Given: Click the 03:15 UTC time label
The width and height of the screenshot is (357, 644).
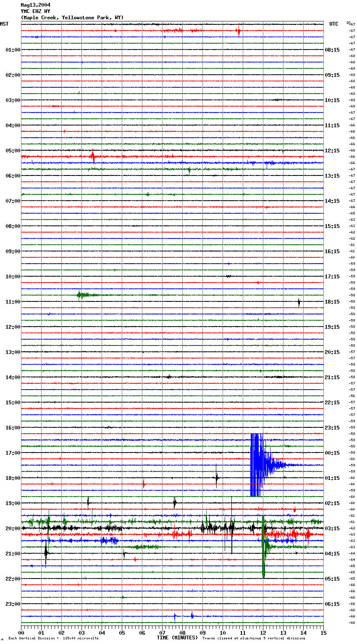Looking at the screenshot, I should pos(332,529).
